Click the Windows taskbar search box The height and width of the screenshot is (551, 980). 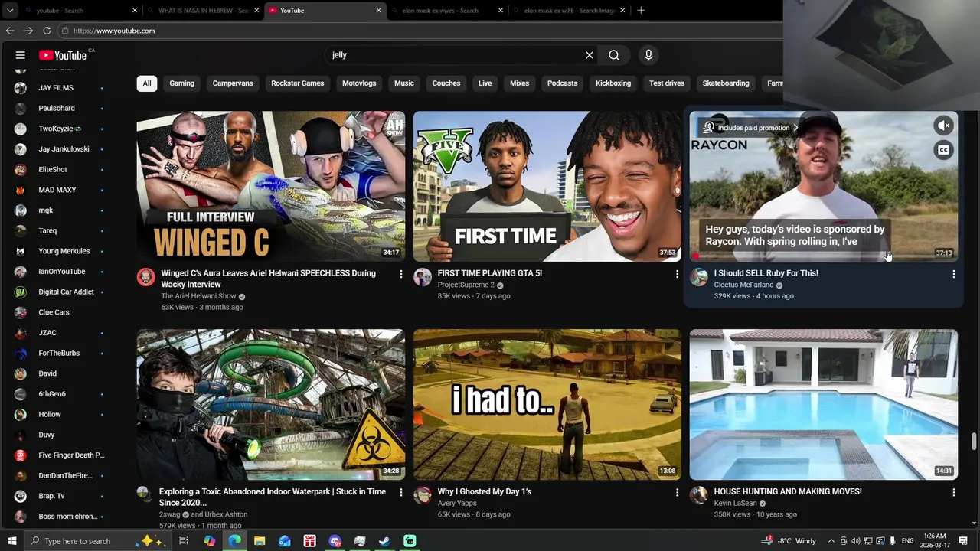pyautogui.click(x=98, y=541)
